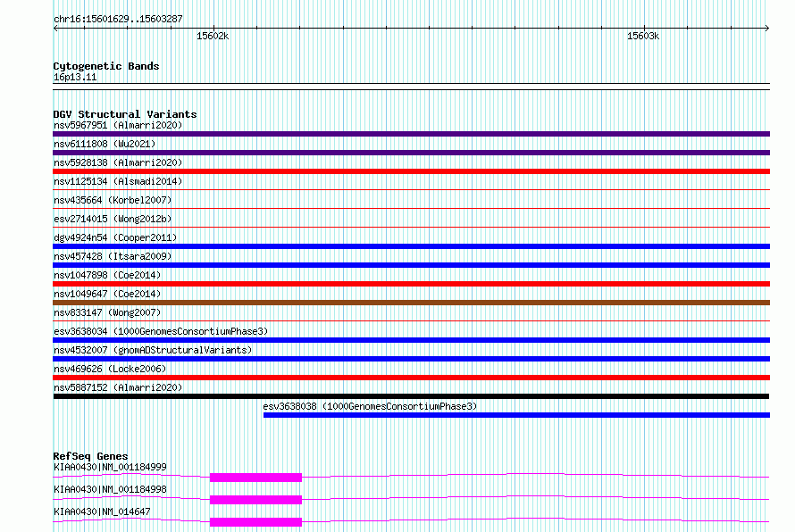The image size is (795, 532).
Task: Select the blue bar under dgv4924n54
Action: (x=411, y=246)
